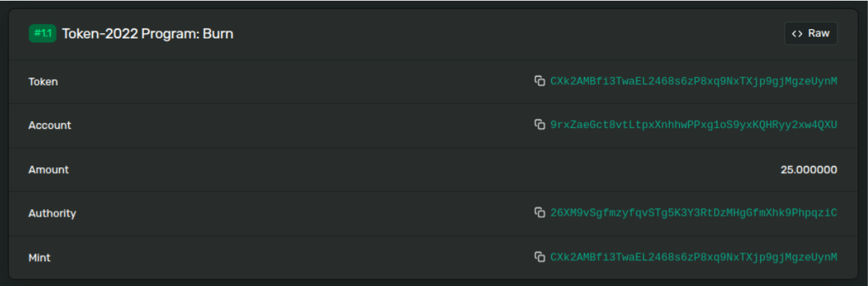Copy the Authority address to clipboard
This screenshot has width=868, height=286.
coord(540,213)
